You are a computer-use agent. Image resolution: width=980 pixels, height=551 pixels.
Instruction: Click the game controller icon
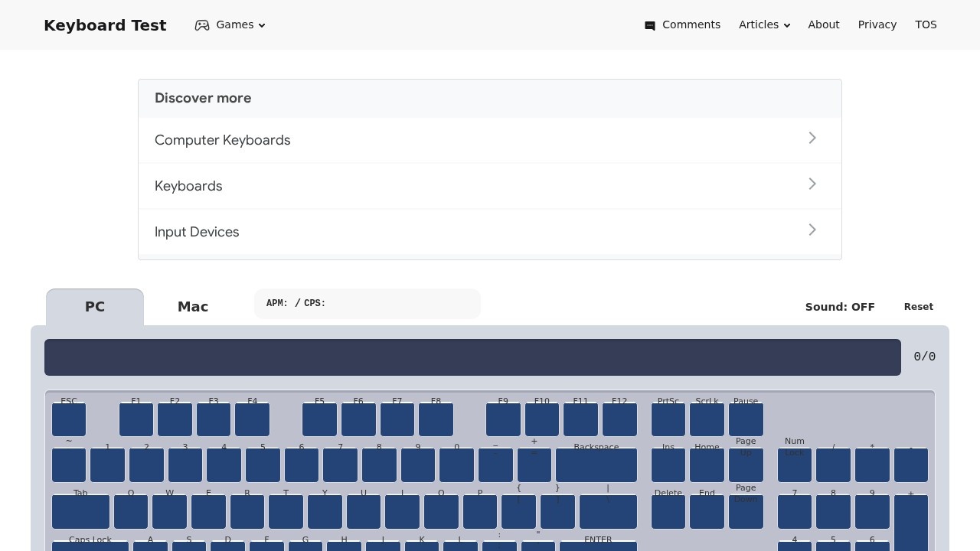(202, 25)
